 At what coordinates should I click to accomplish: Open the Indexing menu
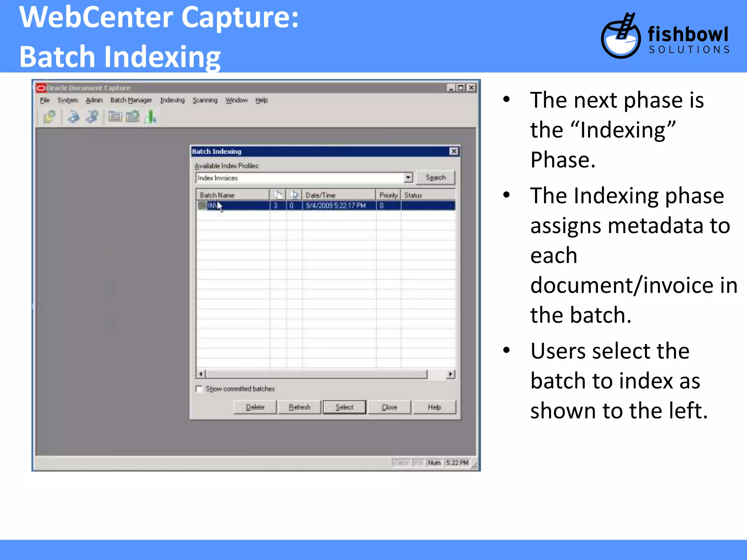tap(172, 100)
